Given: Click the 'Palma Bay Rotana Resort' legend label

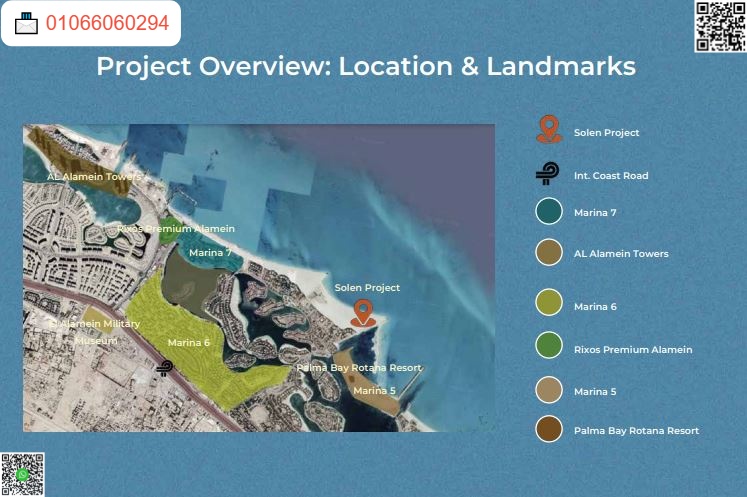Looking at the screenshot, I should (636, 431).
